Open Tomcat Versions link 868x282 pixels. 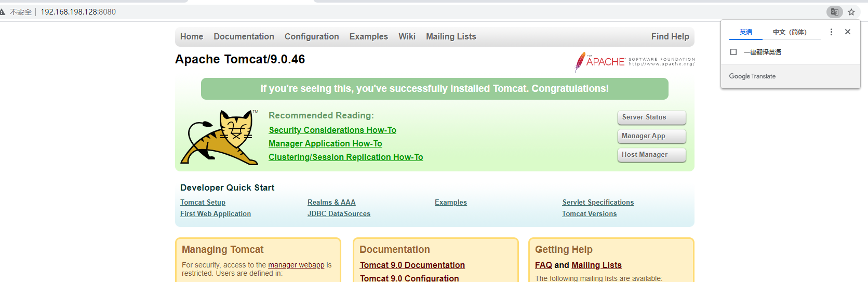[x=590, y=214]
